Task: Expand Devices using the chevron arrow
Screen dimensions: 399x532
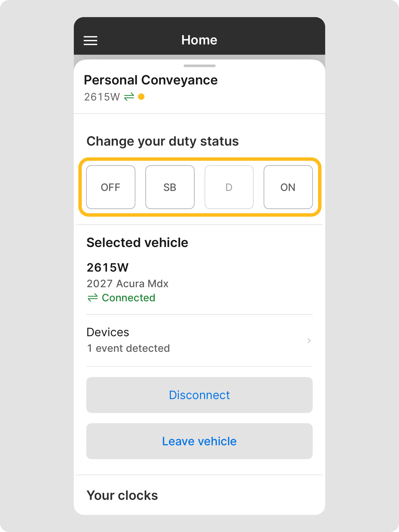Action: pyautogui.click(x=309, y=341)
